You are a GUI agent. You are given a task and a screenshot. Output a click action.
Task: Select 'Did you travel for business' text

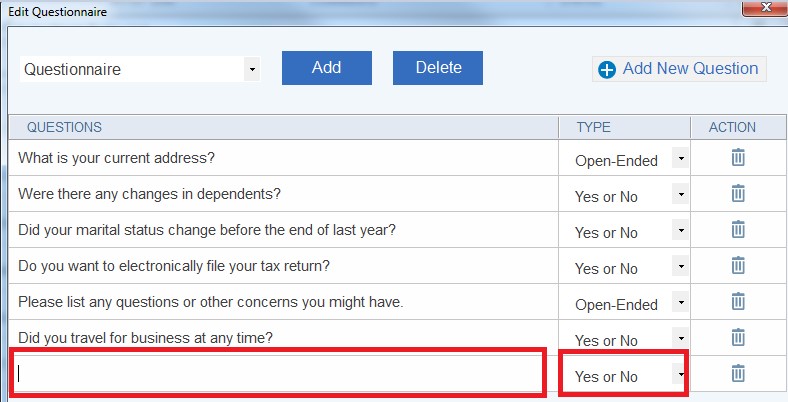[145, 338]
